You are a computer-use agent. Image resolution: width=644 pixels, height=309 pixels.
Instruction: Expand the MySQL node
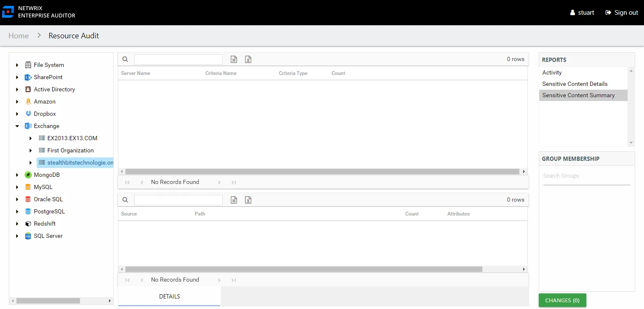click(x=17, y=187)
